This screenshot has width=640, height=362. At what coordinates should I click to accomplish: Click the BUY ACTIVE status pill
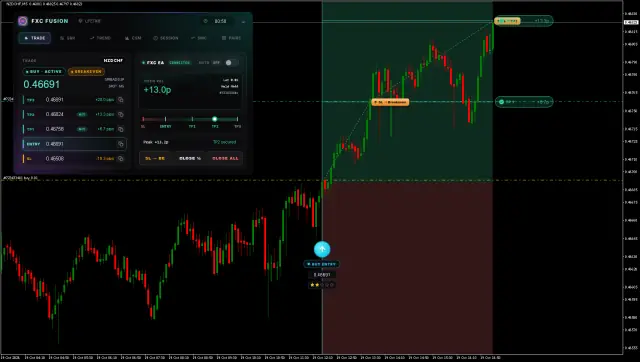click(44, 71)
